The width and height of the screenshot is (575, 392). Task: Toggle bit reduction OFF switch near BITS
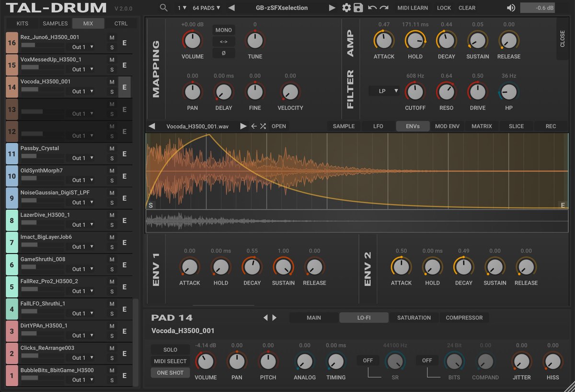point(426,360)
